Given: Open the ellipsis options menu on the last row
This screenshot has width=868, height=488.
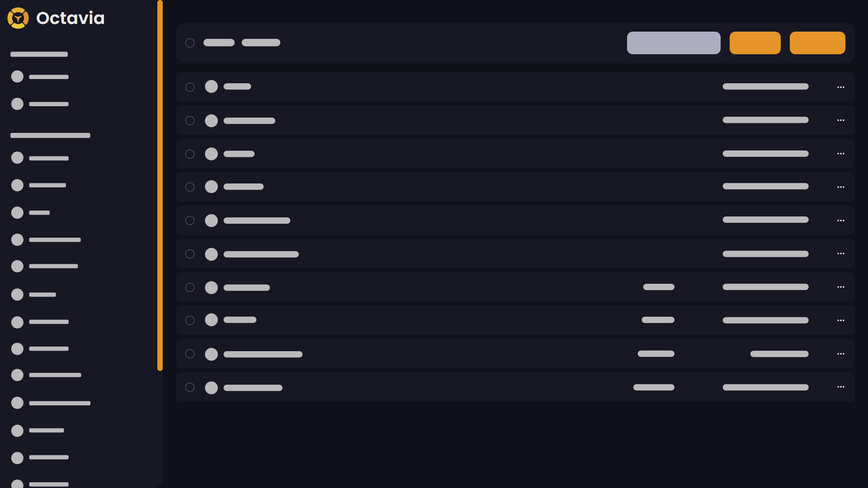Looking at the screenshot, I should click(x=841, y=387).
